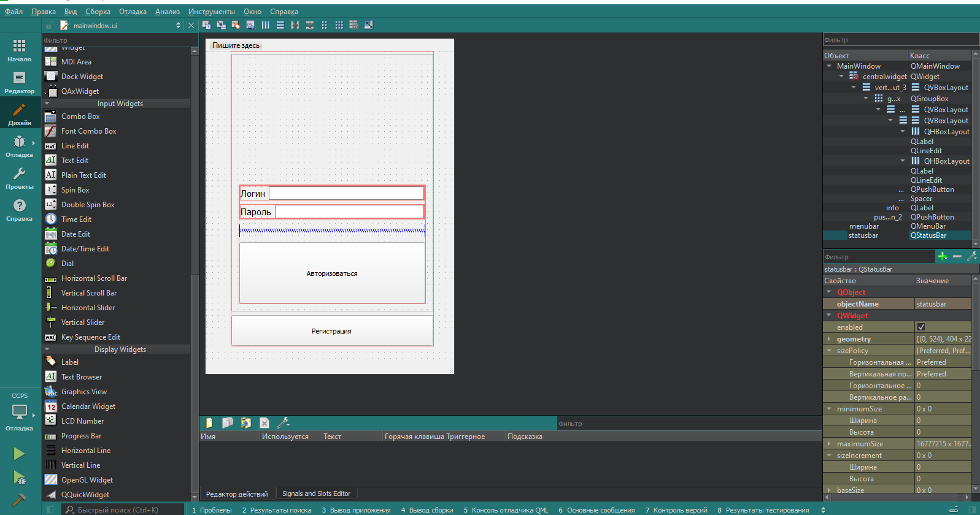Collapse MainWindow node in object tree
The height and width of the screenshot is (515, 980).
click(x=830, y=66)
